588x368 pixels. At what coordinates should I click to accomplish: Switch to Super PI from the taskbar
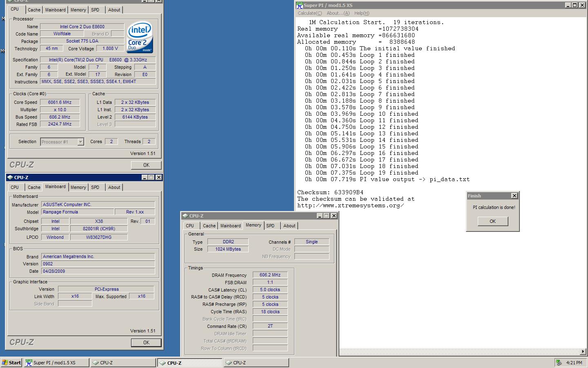click(56, 363)
